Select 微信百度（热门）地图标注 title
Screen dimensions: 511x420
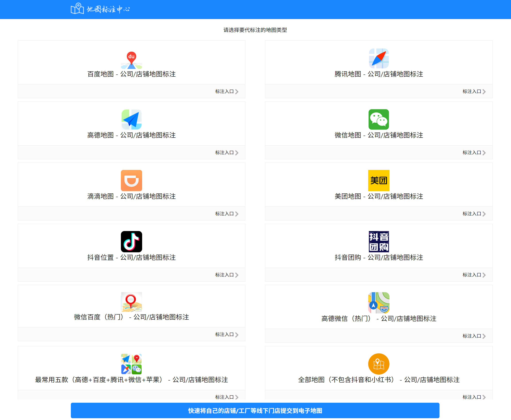[131, 317]
